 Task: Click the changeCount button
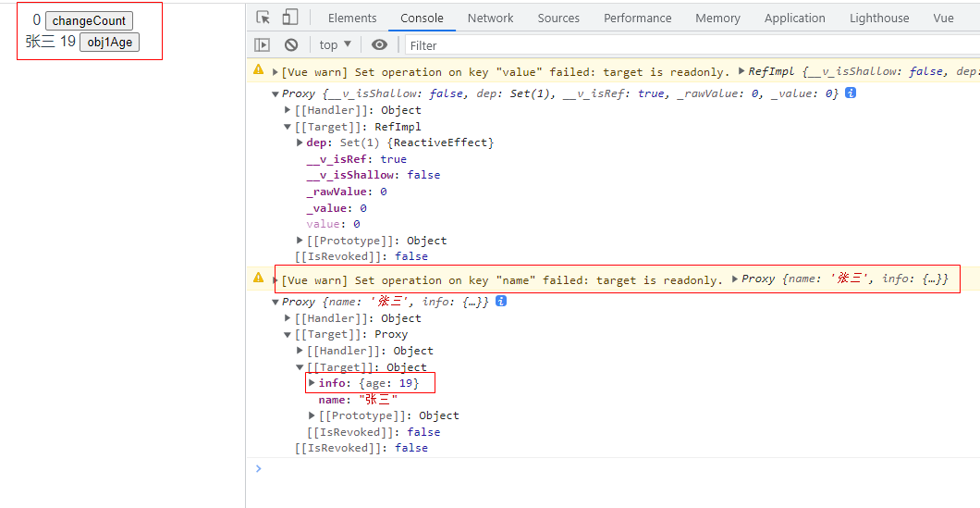point(90,20)
